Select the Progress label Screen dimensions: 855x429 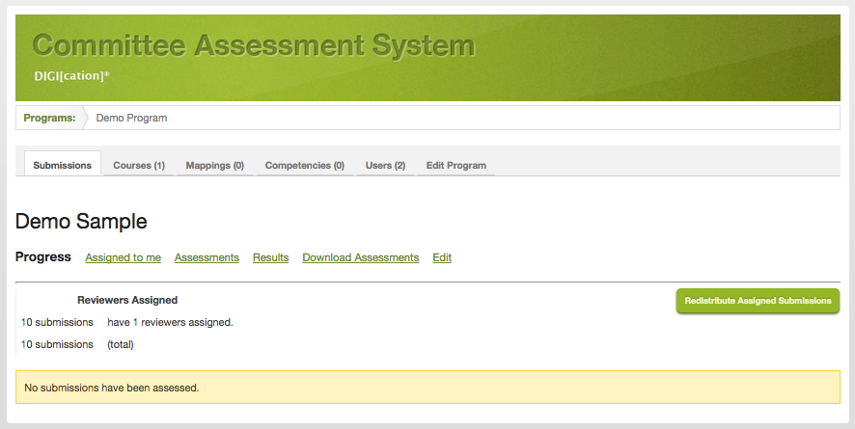click(43, 257)
